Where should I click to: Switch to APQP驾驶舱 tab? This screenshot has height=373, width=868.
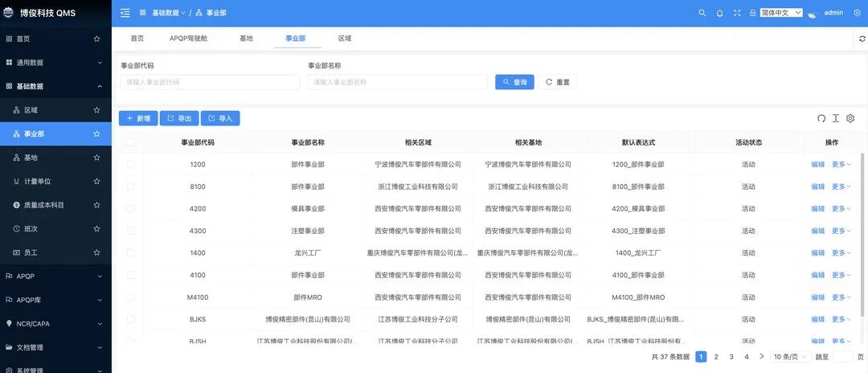tap(189, 39)
